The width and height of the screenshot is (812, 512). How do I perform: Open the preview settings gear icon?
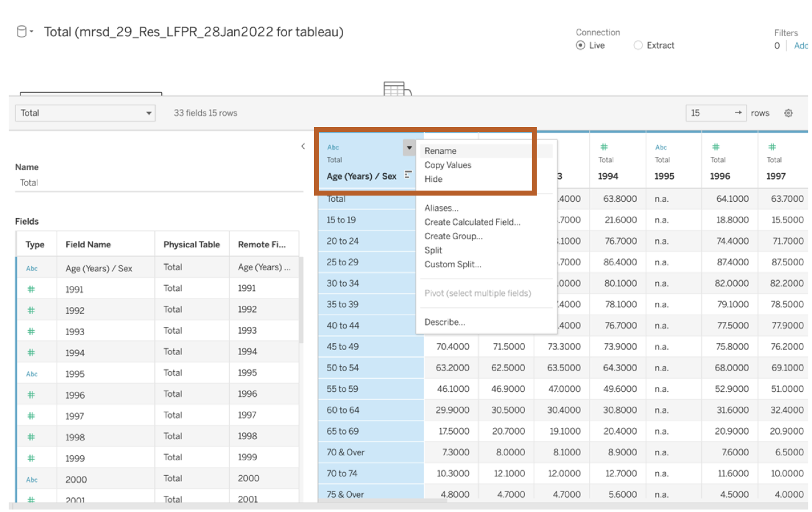[788, 113]
